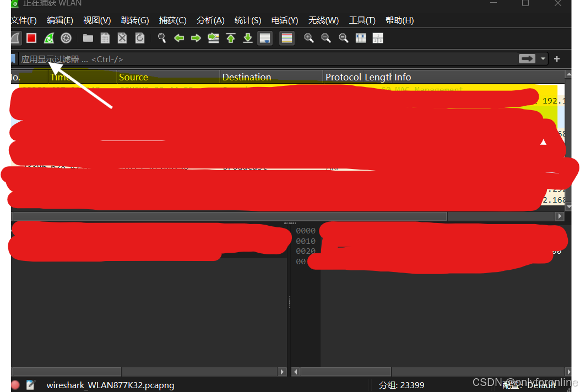Reload the capture file icon
The width and height of the screenshot is (580, 392).
pos(140,38)
